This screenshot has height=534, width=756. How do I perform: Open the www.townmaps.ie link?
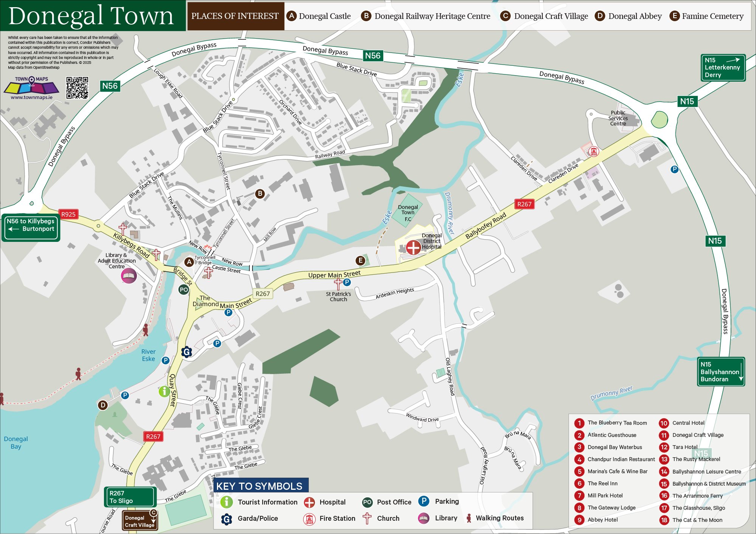[31, 98]
